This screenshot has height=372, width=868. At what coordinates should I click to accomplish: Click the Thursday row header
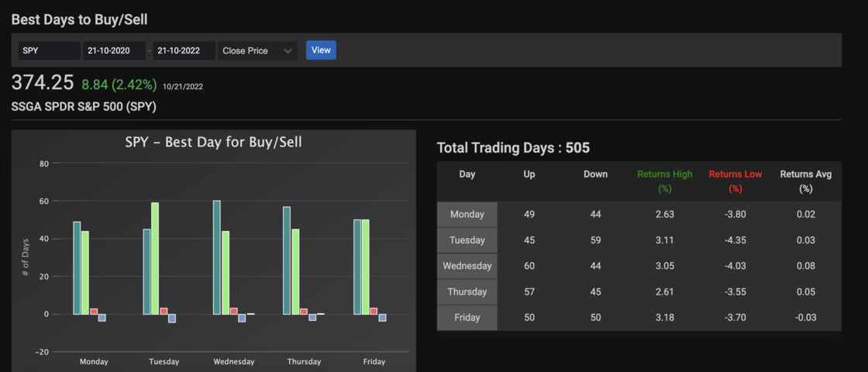pos(467,291)
